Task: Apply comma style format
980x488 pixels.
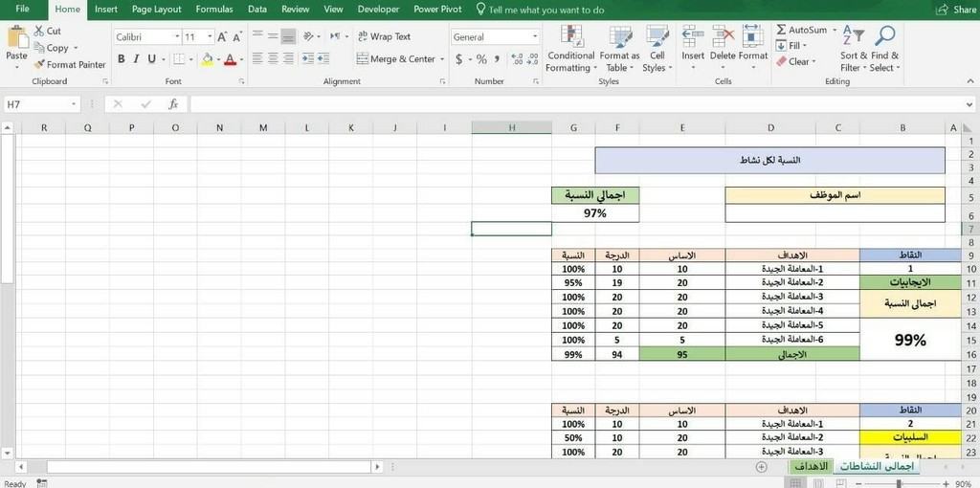Action: click(497, 59)
